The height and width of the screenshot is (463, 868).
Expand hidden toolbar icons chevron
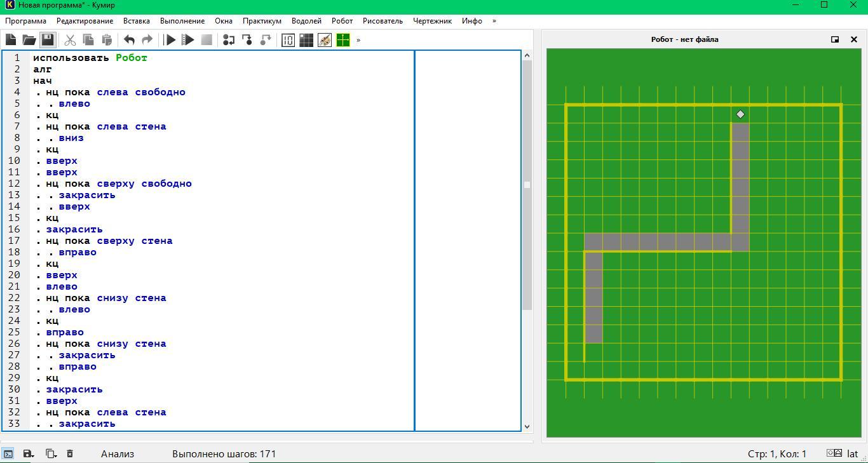point(358,40)
